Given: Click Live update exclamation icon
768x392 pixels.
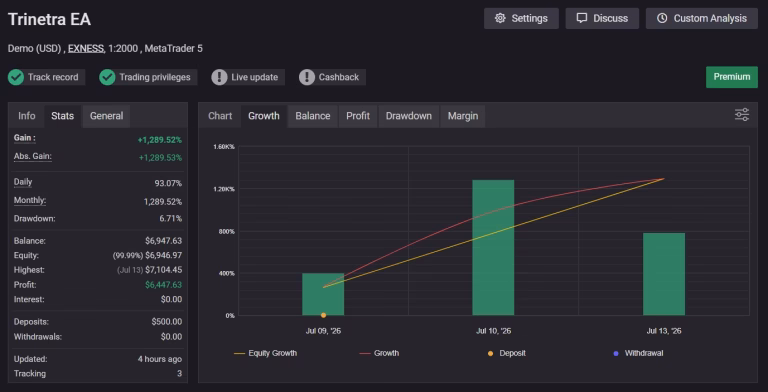Looking at the screenshot, I should click(219, 77).
